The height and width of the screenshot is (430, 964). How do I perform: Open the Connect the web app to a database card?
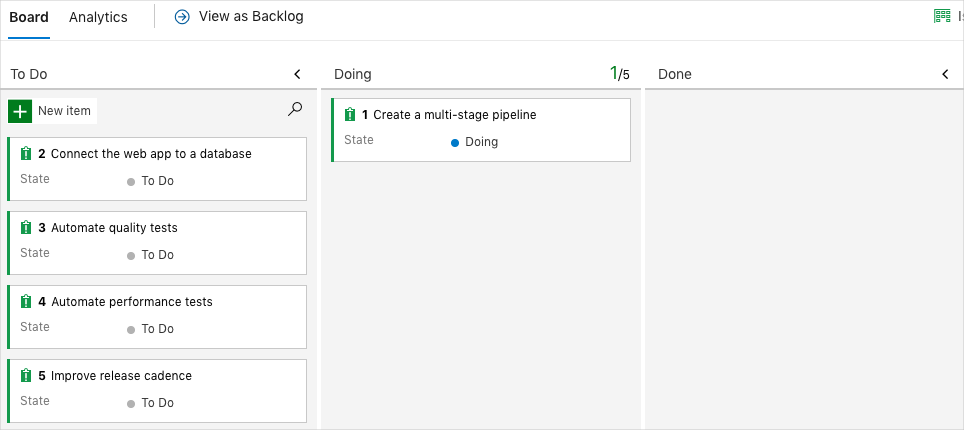tap(151, 154)
